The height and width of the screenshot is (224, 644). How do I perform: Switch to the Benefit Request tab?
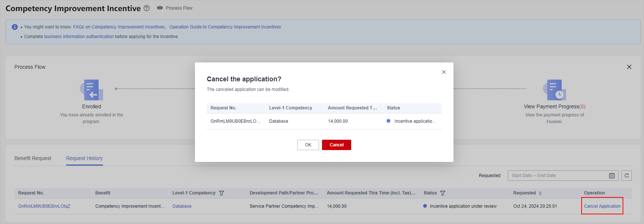33,158
